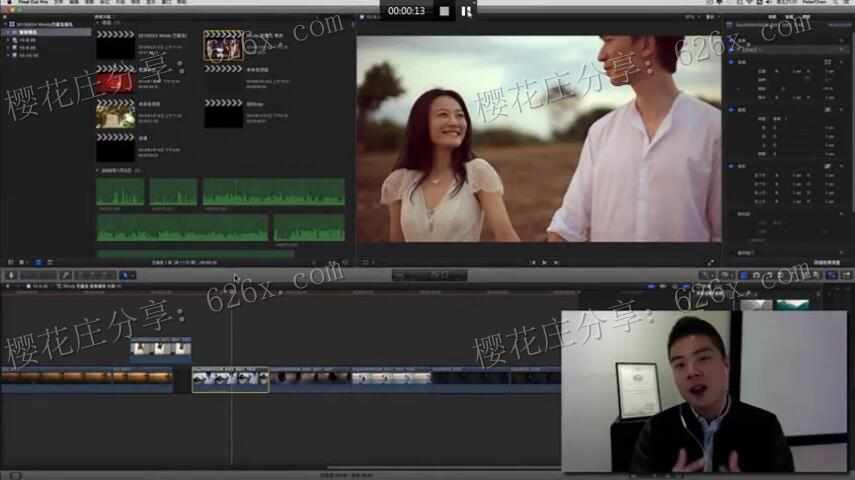Viewport: 855px width, 480px height.
Task: Select the yellow-outlined clip in the timeline
Action: 230,379
